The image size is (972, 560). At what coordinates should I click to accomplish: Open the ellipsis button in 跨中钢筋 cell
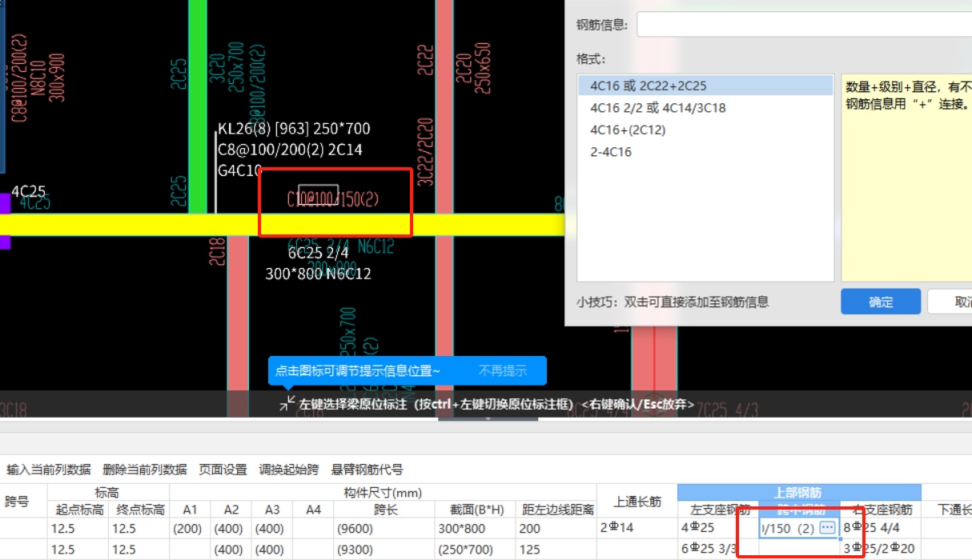pyautogui.click(x=828, y=528)
